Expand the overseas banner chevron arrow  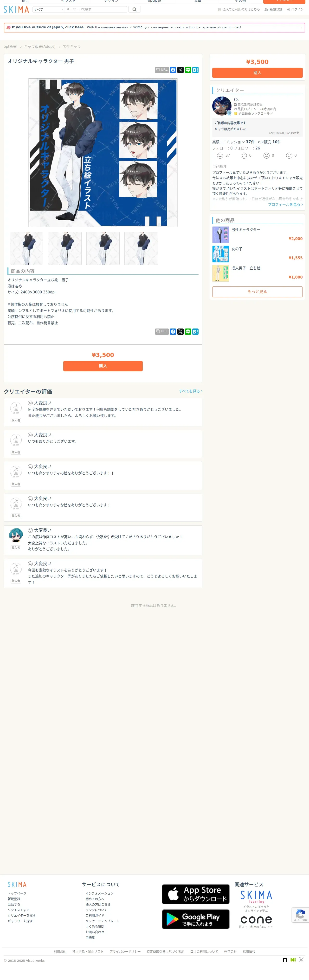pos(301,27)
